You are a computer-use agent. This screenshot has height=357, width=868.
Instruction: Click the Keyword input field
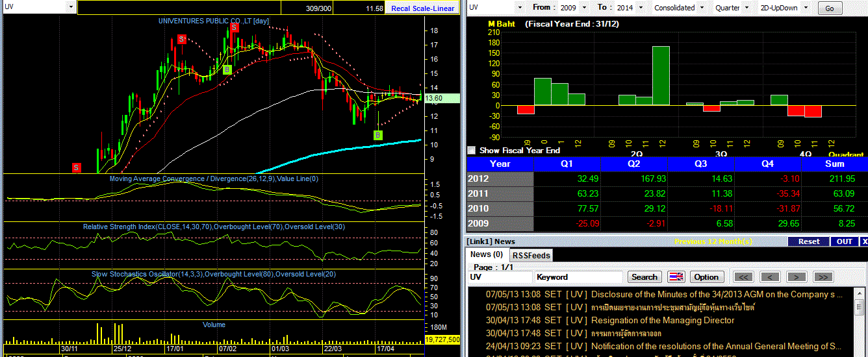tap(579, 277)
